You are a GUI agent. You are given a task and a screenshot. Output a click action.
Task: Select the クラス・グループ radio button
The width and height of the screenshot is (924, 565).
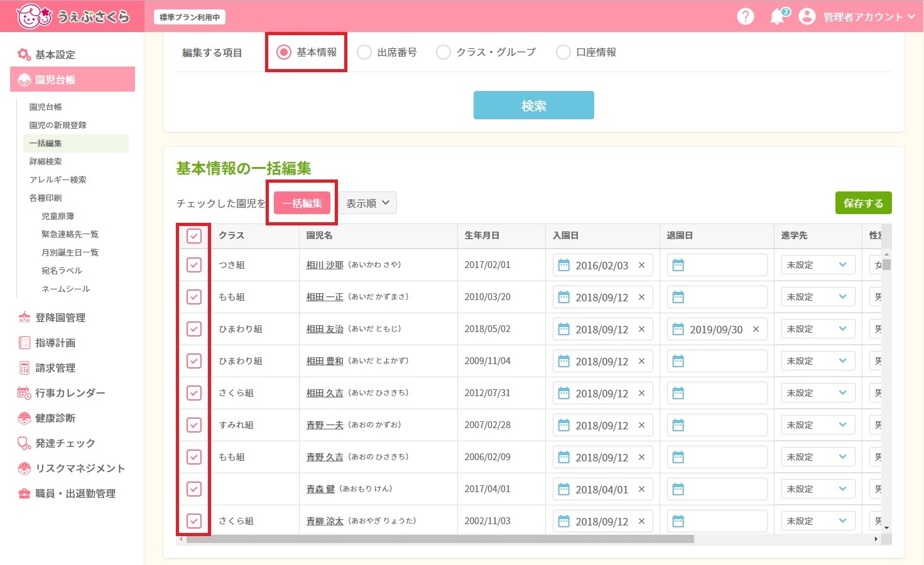(x=443, y=52)
